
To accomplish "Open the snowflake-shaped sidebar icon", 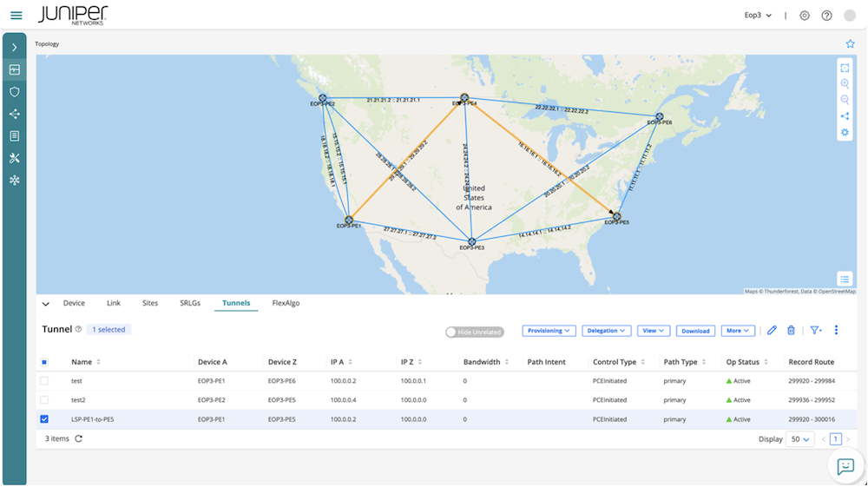I will pyautogui.click(x=15, y=181).
